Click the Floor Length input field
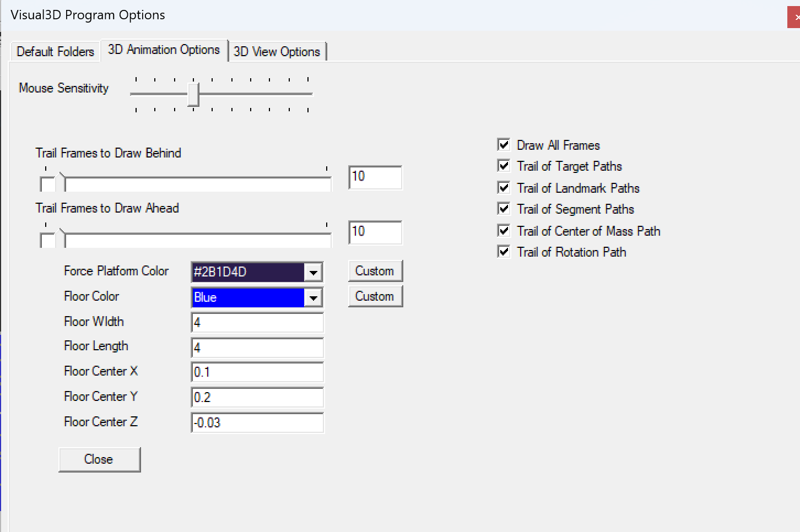Screen dimensions: 800x532 pyautogui.click(x=257, y=348)
